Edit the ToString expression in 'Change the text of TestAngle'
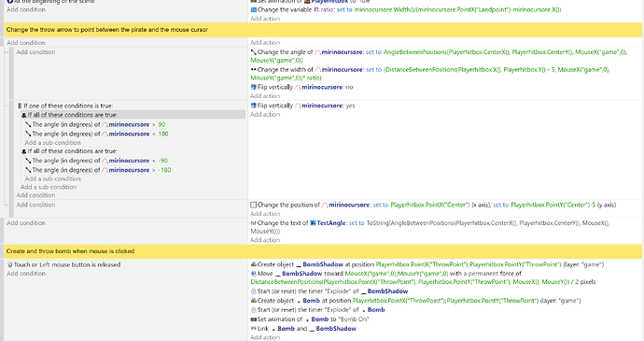 click(430, 227)
